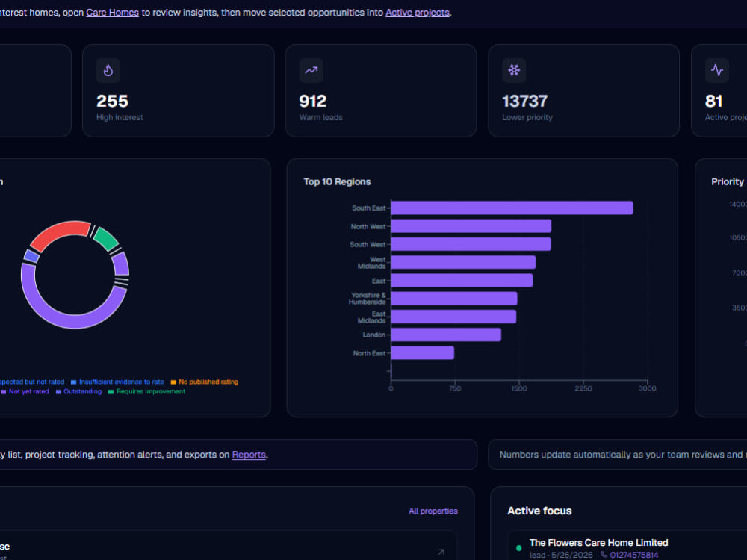Click the 81 Active projects count
Viewport: 747px width, 560px height.
(713, 101)
